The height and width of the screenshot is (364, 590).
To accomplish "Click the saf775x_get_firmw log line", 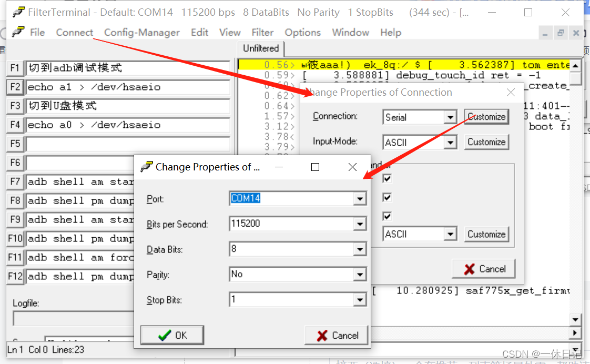I will click(470, 290).
